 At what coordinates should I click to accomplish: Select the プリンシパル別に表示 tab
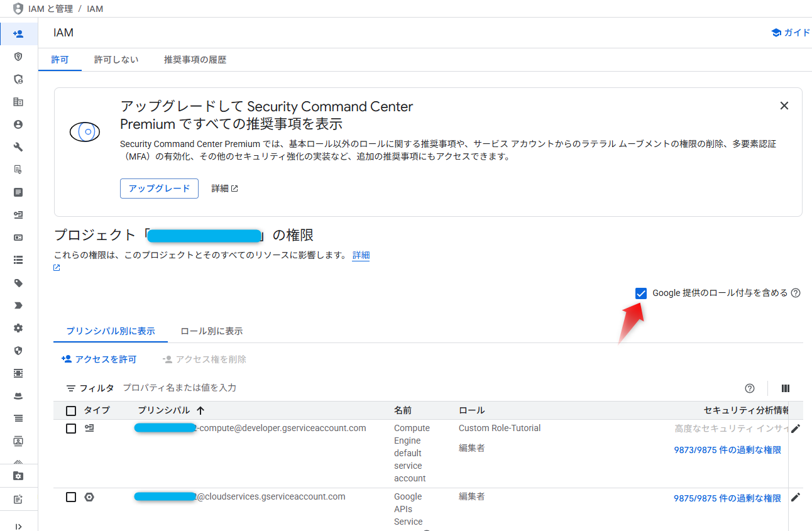point(111,331)
